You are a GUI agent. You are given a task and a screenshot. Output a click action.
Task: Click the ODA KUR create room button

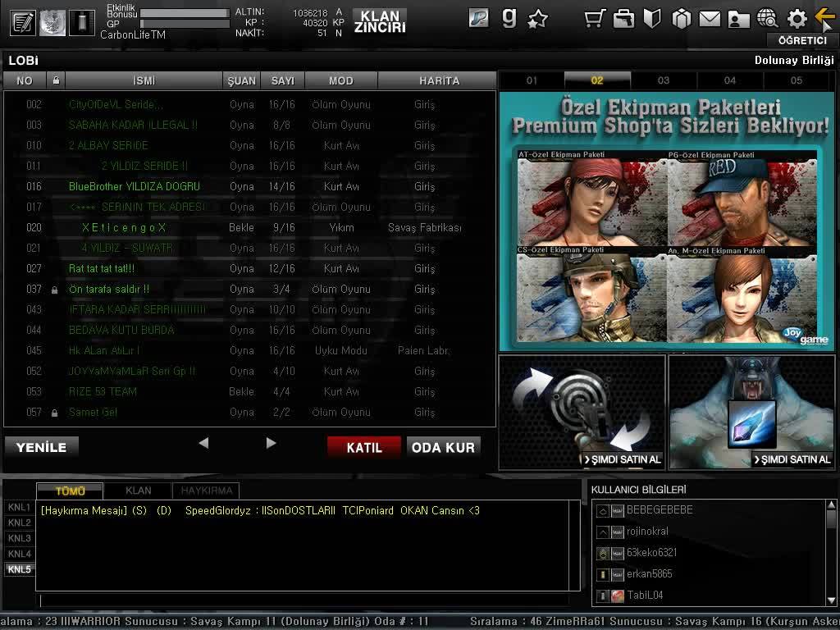(444, 447)
